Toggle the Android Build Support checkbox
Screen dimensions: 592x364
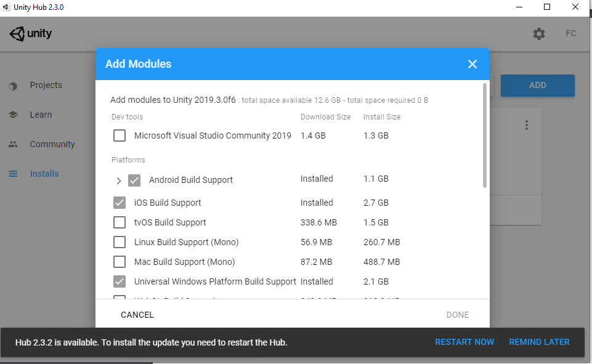click(x=134, y=180)
